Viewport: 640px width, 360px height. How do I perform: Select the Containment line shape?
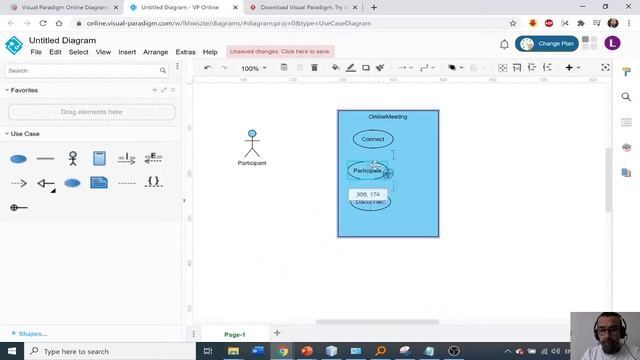point(19,208)
